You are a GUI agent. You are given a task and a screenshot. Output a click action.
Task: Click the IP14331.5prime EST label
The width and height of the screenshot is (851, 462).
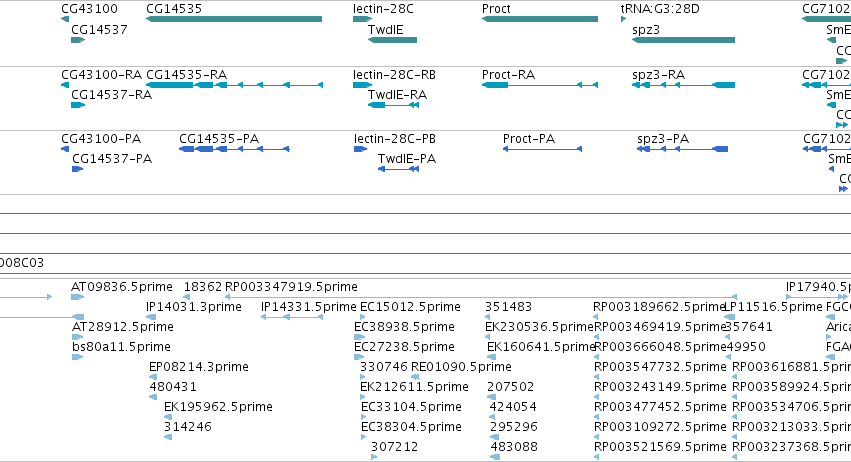coord(309,307)
